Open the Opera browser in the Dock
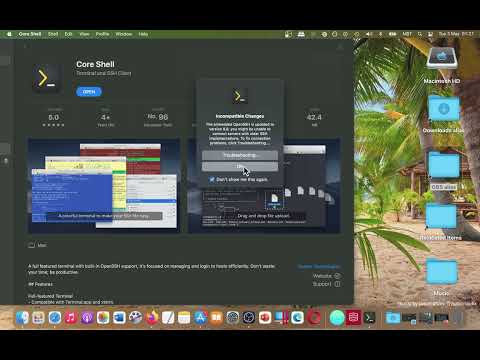480x360 pixels. 314,318
